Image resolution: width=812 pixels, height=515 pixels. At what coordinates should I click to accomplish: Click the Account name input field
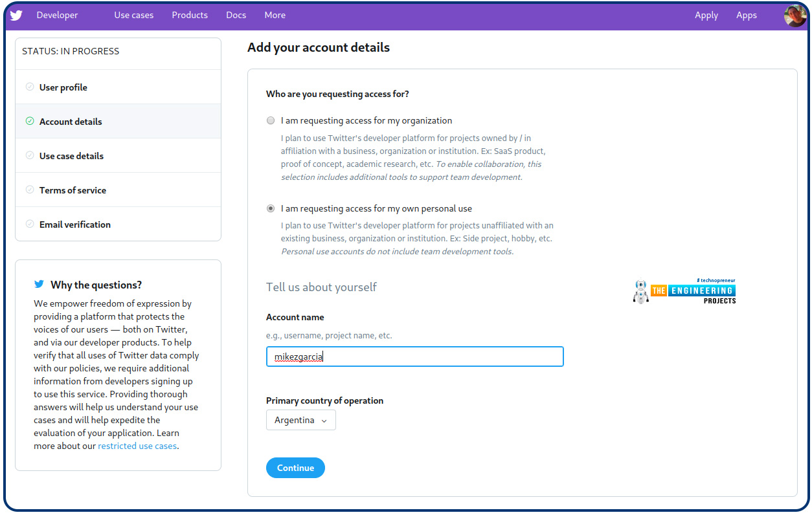(x=415, y=356)
